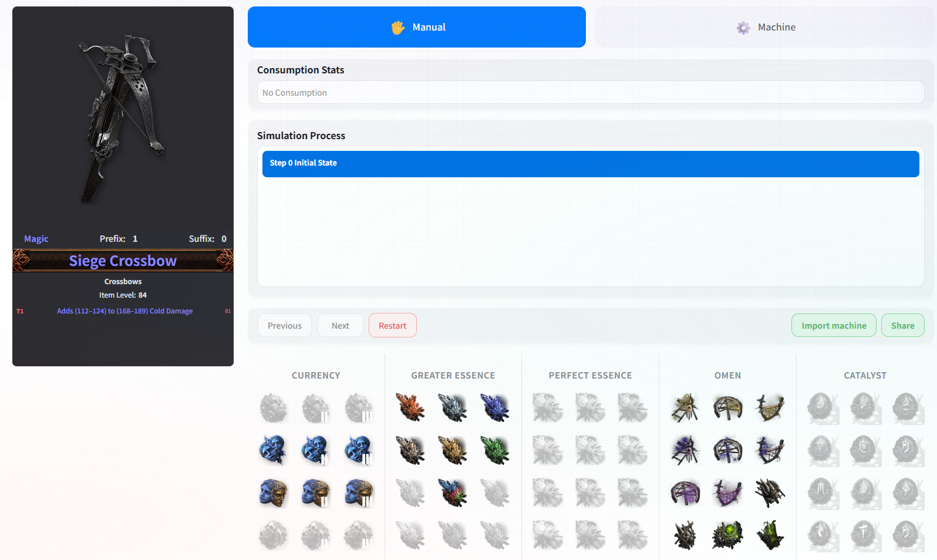
Task: Click the Magic rarity label
Action: pos(36,239)
